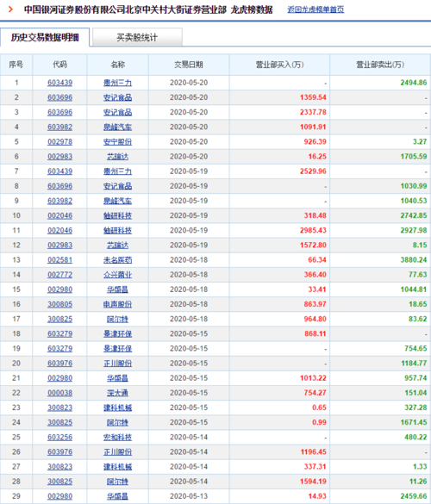The height and width of the screenshot is (504, 431).
Task: Select the buy value 1594.19
Action: tap(313, 482)
